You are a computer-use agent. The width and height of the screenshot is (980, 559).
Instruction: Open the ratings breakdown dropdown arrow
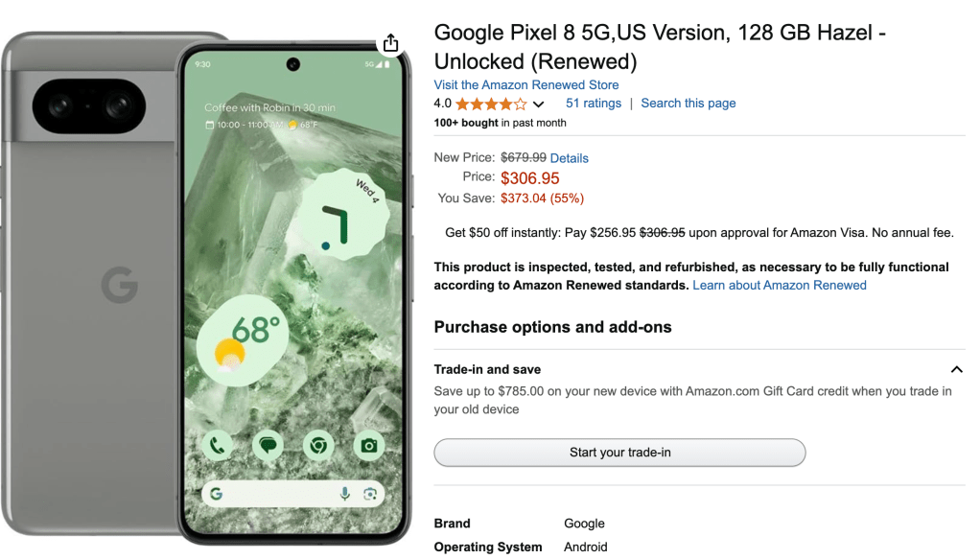point(539,105)
